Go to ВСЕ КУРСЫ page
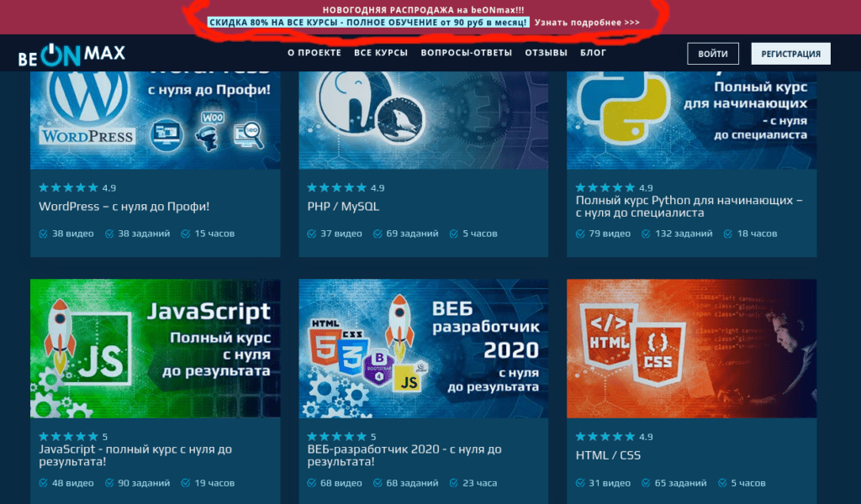This screenshot has width=861, height=504. (381, 53)
